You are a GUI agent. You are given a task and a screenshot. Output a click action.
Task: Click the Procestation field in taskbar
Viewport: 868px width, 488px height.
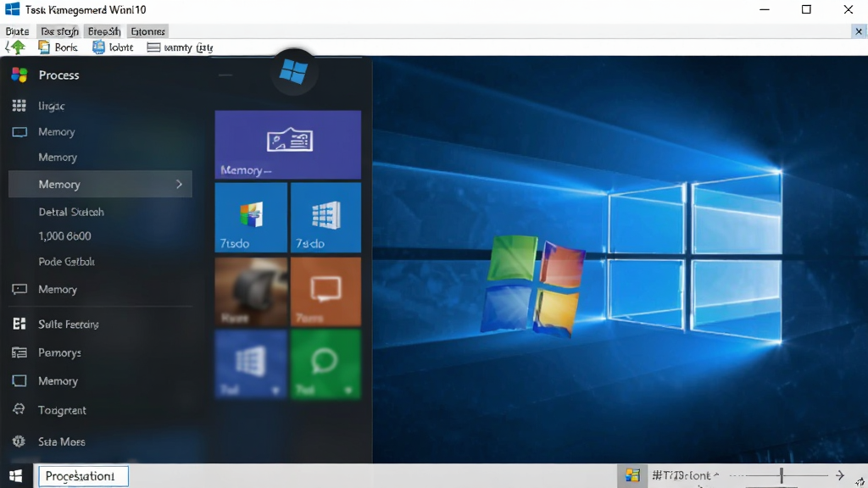[x=83, y=476]
